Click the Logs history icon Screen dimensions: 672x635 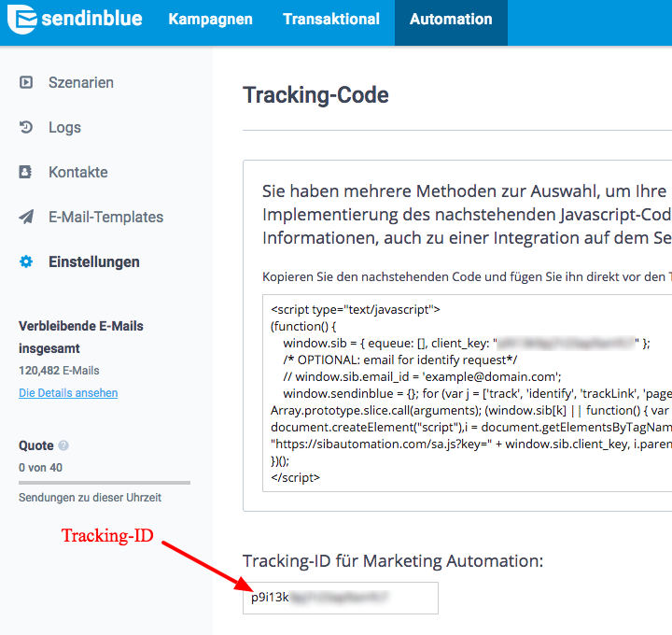click(x=26, y=127)
